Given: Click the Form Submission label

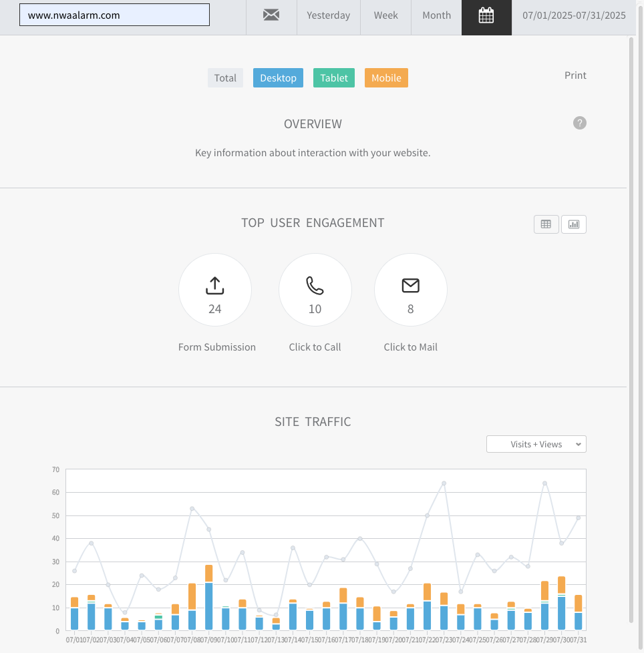Looking at the screenshot, I should [x=217, y=347].
